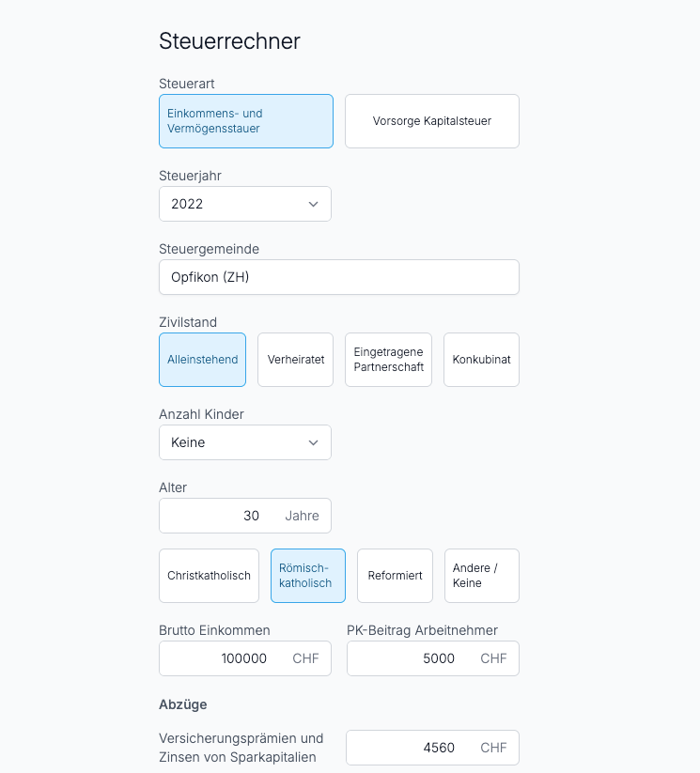Expand the Anzahl Kinder dropdown
Screen dimensions: 700x773
coord(245,442)
